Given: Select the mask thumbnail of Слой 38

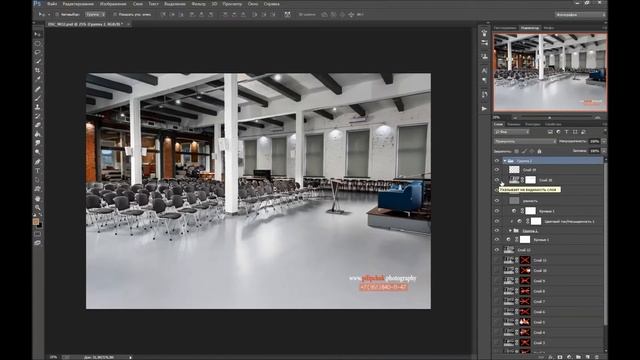Looking at the screenshot, I should coord(530,180).
